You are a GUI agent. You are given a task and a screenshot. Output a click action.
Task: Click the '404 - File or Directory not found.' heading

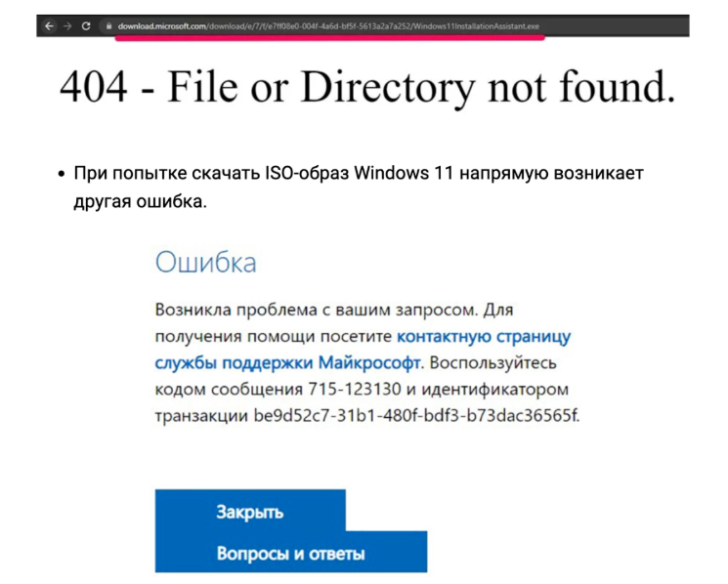(x=367, y=86)
